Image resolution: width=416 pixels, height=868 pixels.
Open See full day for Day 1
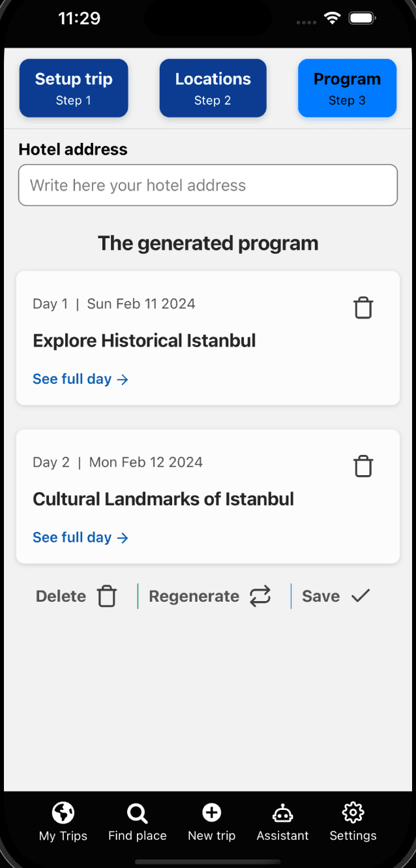click(x=80, y=379)
